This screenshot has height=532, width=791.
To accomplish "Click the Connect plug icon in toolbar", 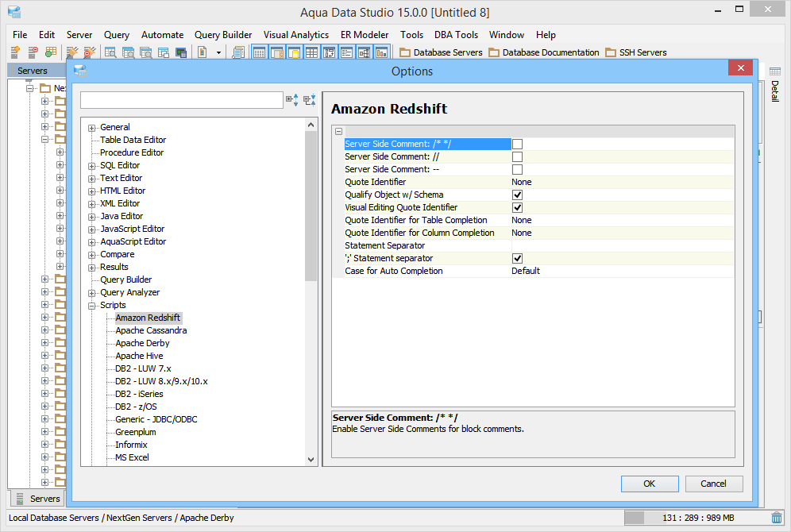I will [72, 52].
